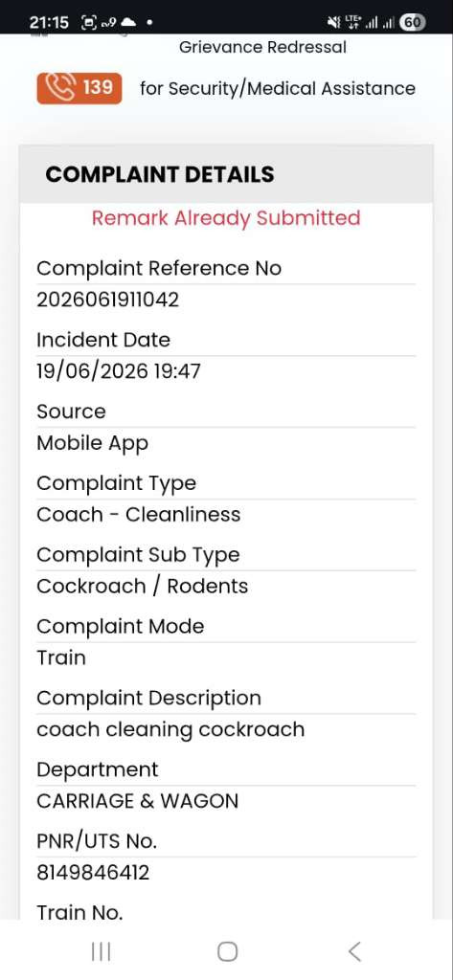Tap the Android back navigation arrow
Viewport: 453px width, 980px height.
[x=354, y=951]
